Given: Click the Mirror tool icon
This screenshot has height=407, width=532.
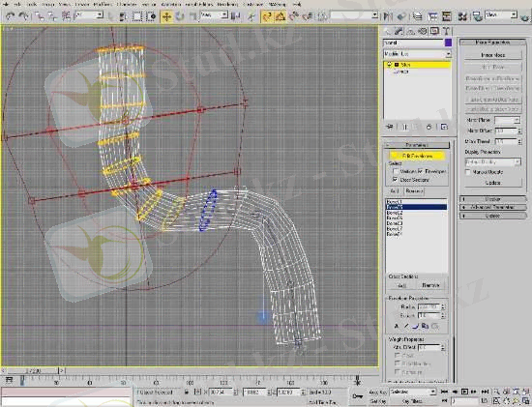Looking at the screenshot, I should (388, 16).
